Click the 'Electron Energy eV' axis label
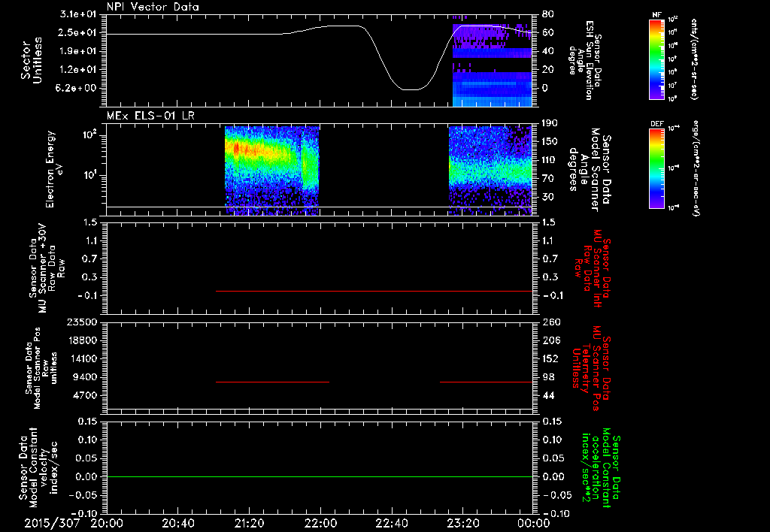Screen dimensions: 770x532 point(53,169)
